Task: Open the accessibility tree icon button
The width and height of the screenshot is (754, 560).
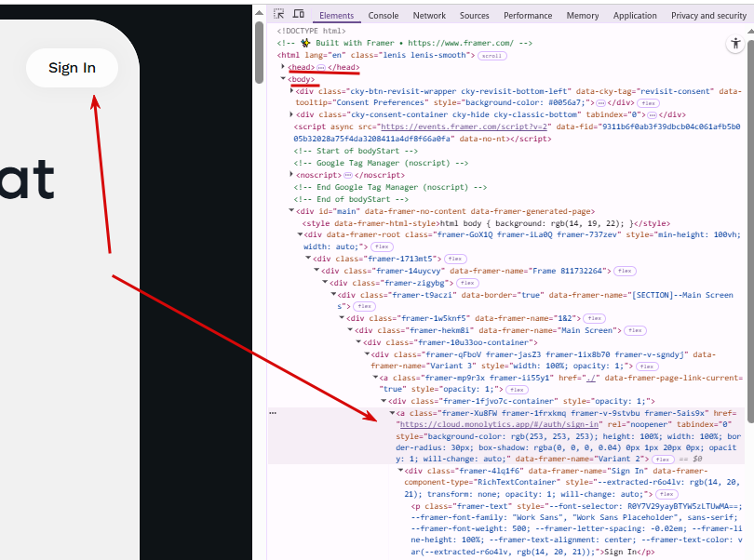Action: pyautogui.click(x=735, y=44)
